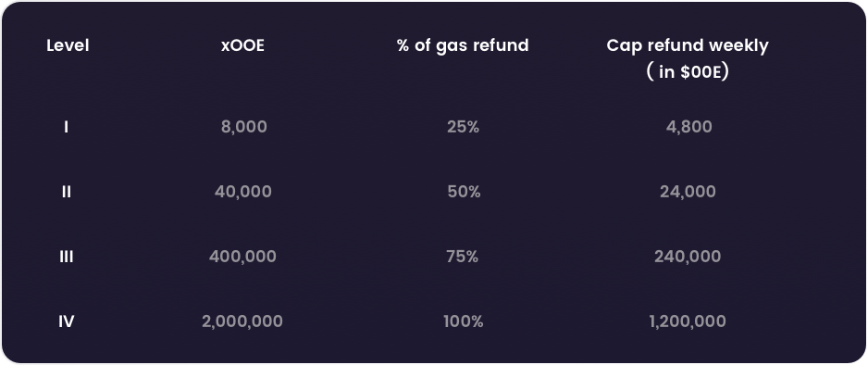Select Level I row label
868x365 pixels.
click(67, 127)
